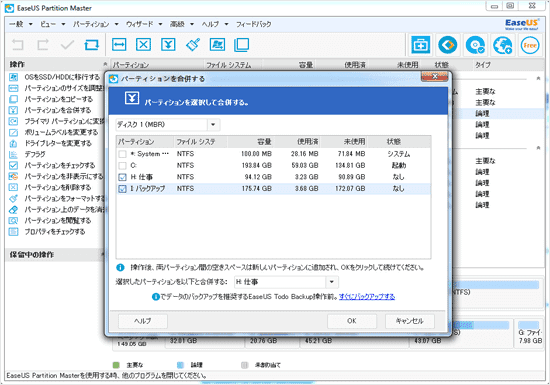The height and width of the screenshot is (385, 550).
Task: Click the EaseUS logo
Action: tap(522, 24)
